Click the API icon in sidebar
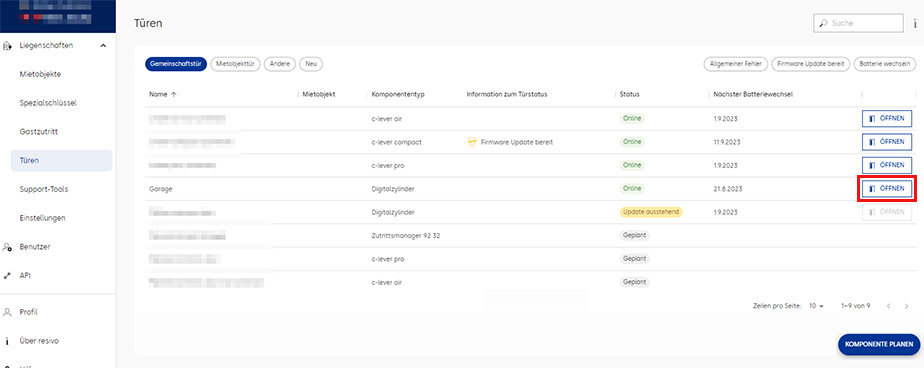This screenshot has width=924, height=368. tap(7, 275)
